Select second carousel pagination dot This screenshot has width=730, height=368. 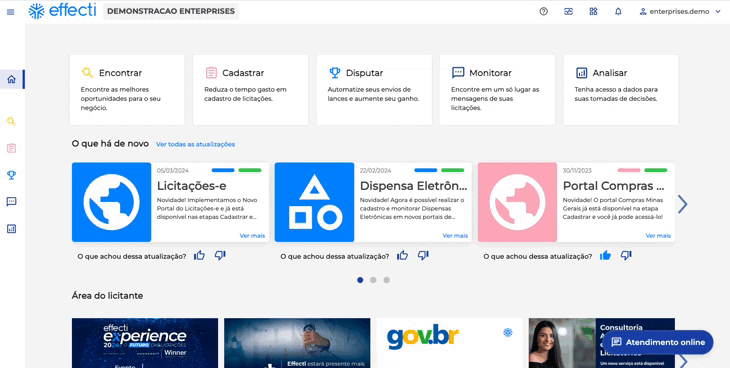click(x=373, y=280)
